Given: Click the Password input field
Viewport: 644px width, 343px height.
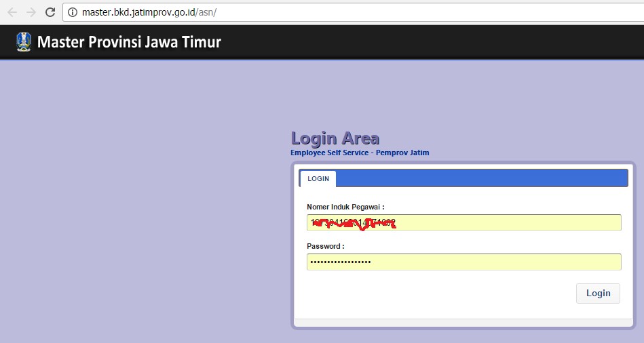Looking at the screenshot, I should 463,262.
